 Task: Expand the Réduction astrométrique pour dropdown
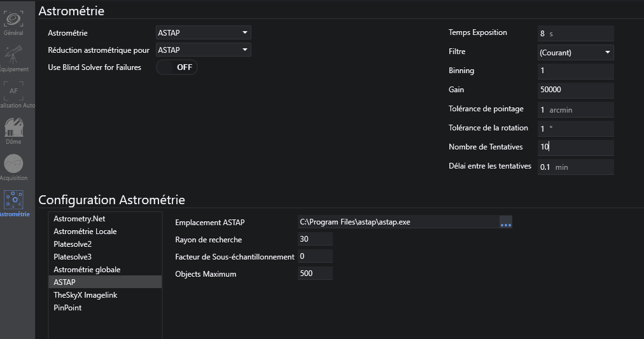tap(203, 50)
